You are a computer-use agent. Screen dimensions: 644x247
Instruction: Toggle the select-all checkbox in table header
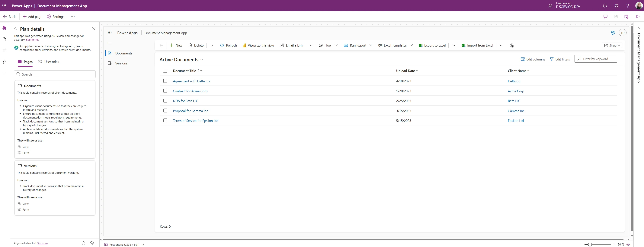click(x=165, y=71)
